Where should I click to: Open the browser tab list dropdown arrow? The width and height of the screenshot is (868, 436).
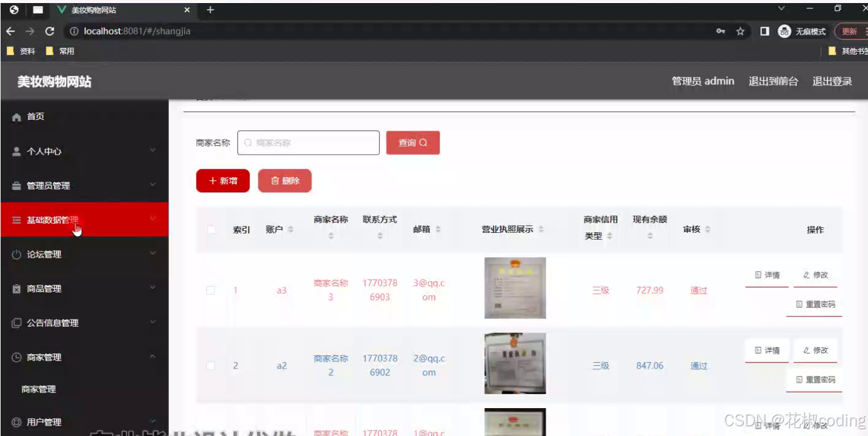point(781,8)
